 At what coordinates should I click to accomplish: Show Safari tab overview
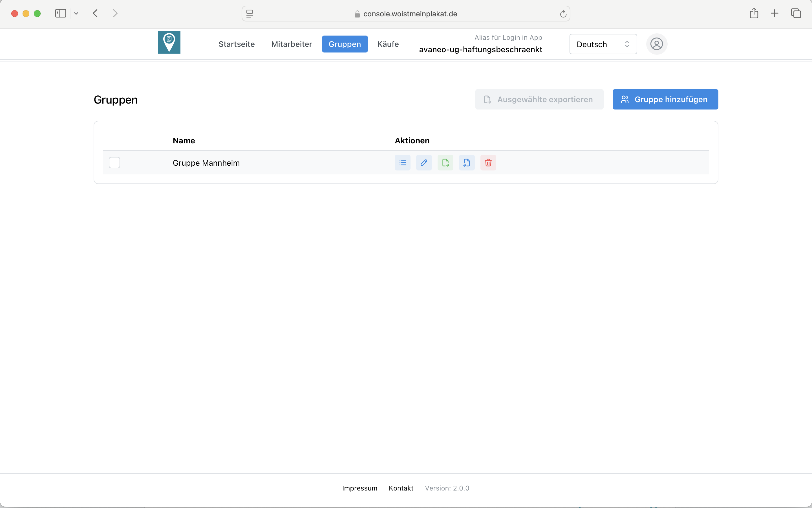point(796,14)
